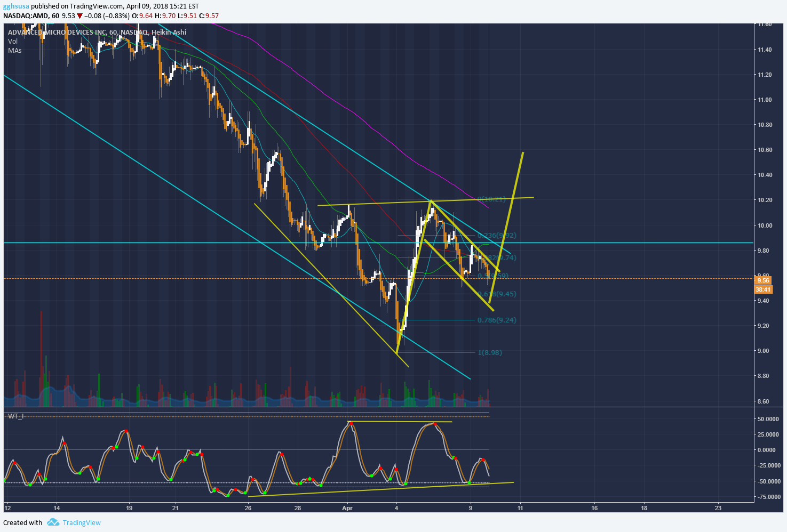Screen dimensions: 787x532
Task: Select the 0.618(9.45) Fibonacci label
Action: pos(497,294)
